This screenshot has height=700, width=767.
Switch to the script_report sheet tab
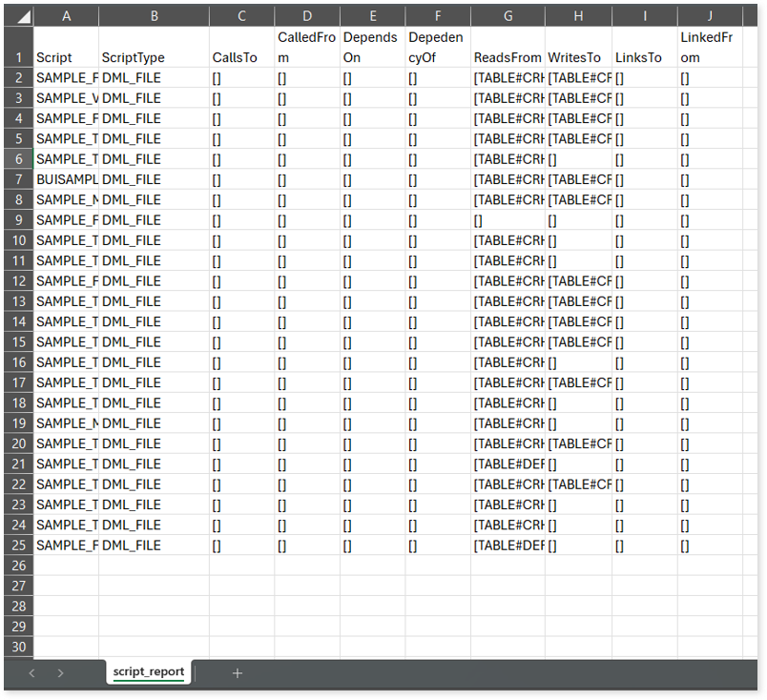[148, 672]
